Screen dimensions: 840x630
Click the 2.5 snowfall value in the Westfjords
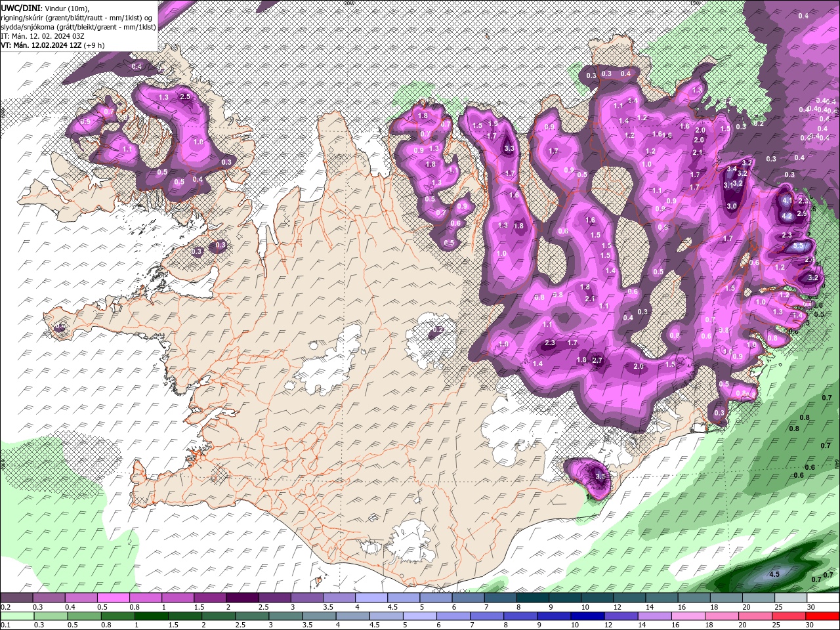click(185, 96)
